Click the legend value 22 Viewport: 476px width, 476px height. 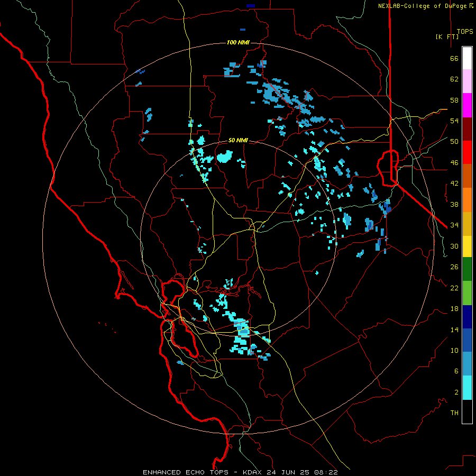coord(454,288)
